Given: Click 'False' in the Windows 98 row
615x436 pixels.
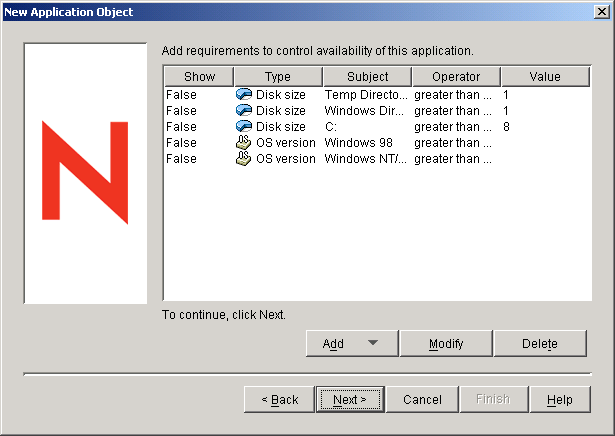Looking at the screenshot, I should (181, 143).
